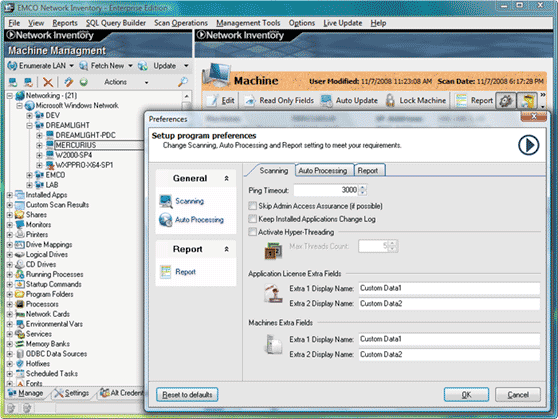Click the Auto Update computer icon
Viewport: 558px width, 419px height.
(326, 101)
